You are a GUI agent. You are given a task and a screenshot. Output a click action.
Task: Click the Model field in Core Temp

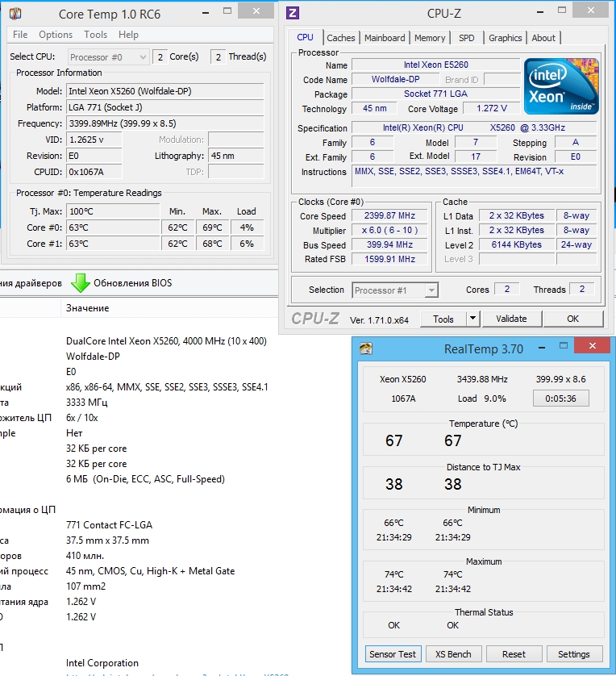165,91
